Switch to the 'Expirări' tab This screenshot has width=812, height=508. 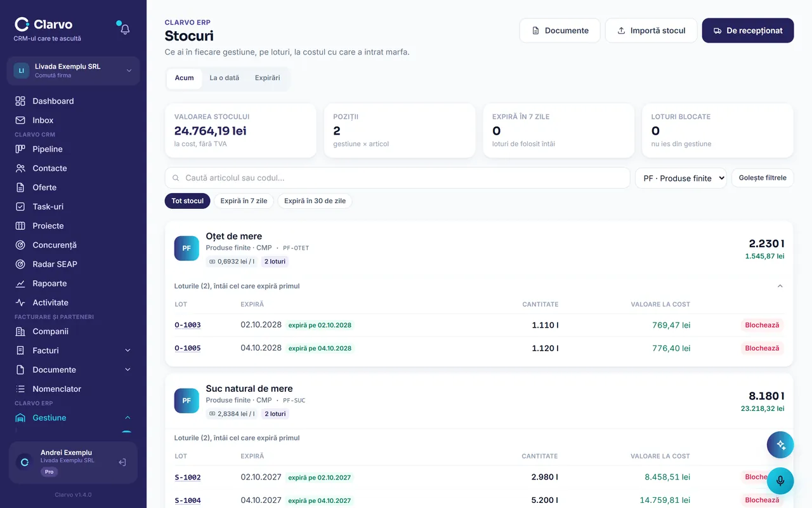point(268,78)
